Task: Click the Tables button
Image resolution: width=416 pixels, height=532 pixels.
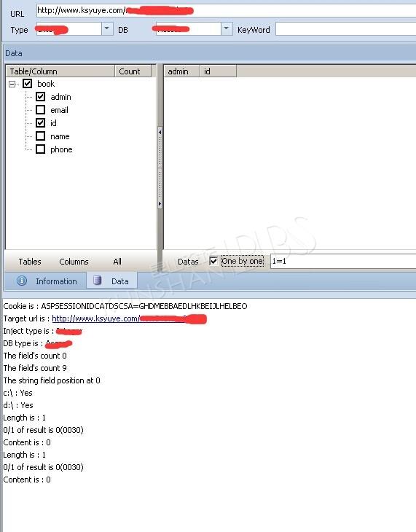Action: tap(30, 262)
